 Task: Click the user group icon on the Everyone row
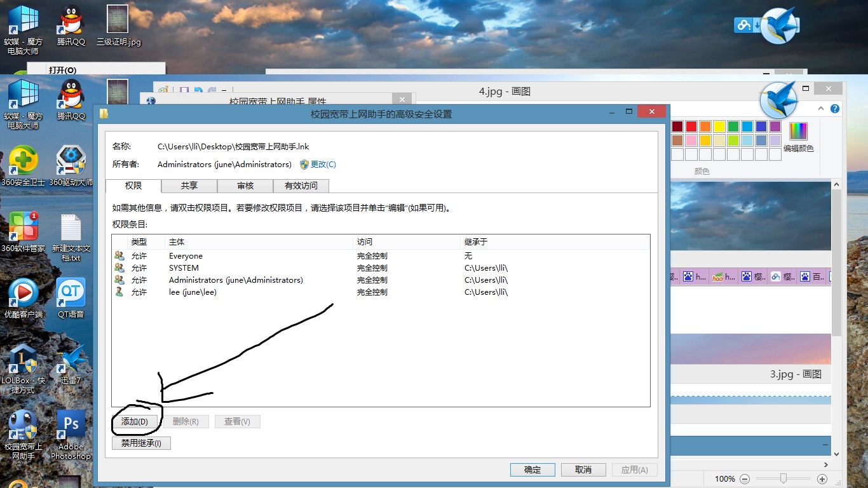click(119, 255)
